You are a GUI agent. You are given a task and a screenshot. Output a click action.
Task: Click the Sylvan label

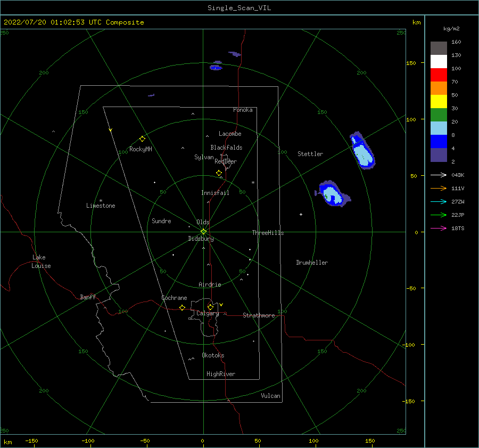(x=204, y=157)
